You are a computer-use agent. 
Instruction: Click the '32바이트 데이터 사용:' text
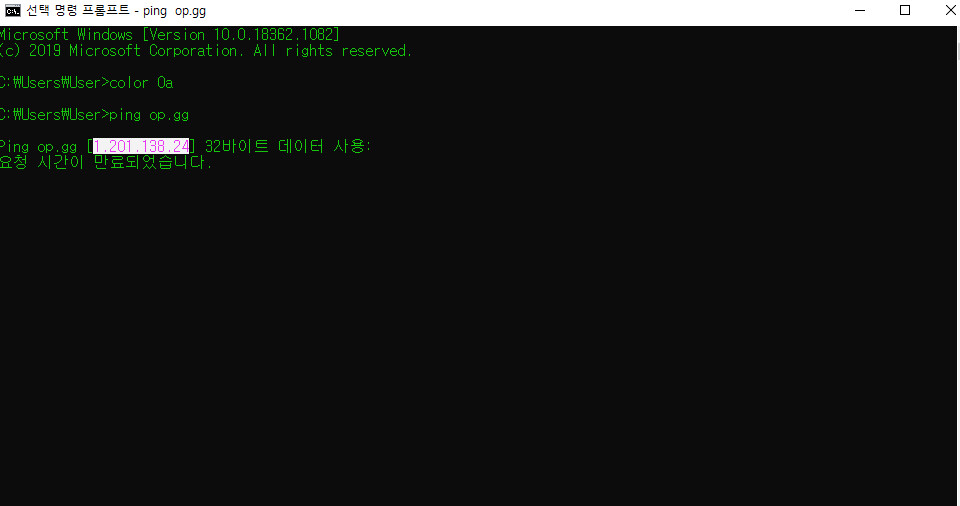point(288,146)
